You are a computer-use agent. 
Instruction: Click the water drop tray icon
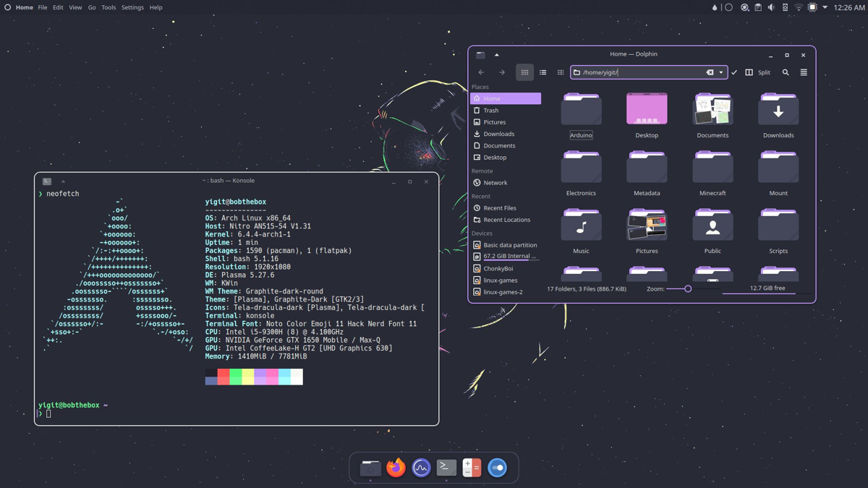click(715, 7)
